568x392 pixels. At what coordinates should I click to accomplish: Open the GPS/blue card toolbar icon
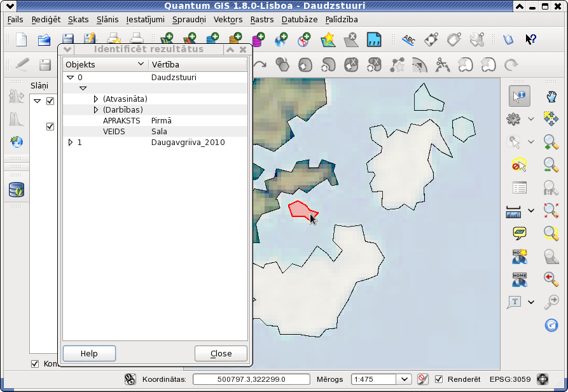[x=508, y=39]
